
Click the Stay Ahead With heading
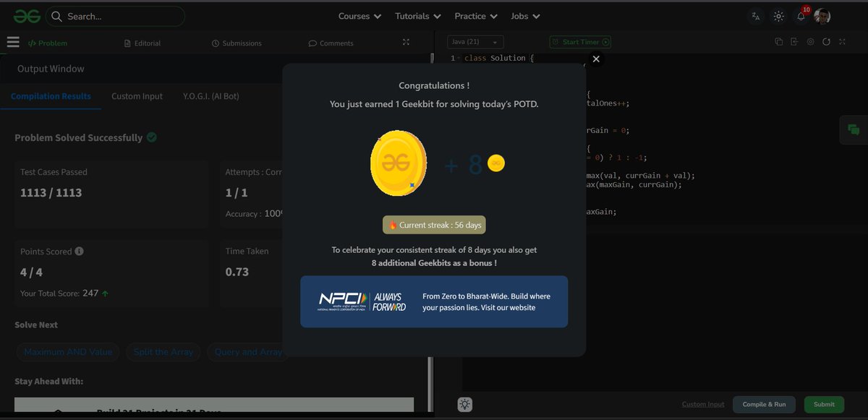(x=49, y=381)
